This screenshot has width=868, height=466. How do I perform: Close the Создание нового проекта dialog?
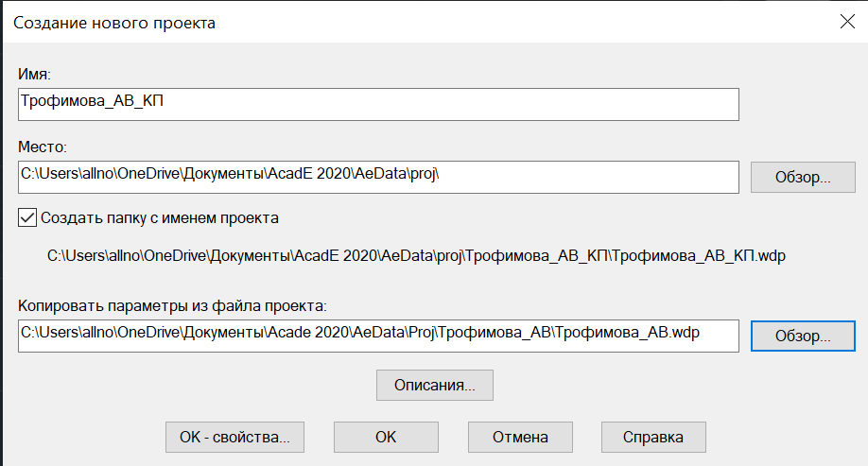[847, 22]
